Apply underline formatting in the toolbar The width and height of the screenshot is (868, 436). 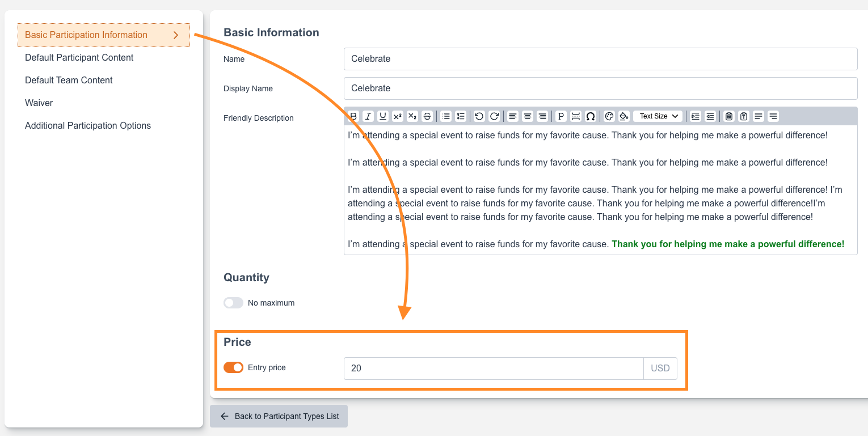(x=383, y=116)
